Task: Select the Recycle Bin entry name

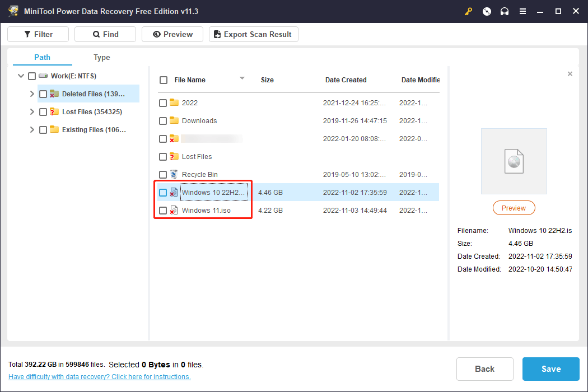Action: click(200, 174)
